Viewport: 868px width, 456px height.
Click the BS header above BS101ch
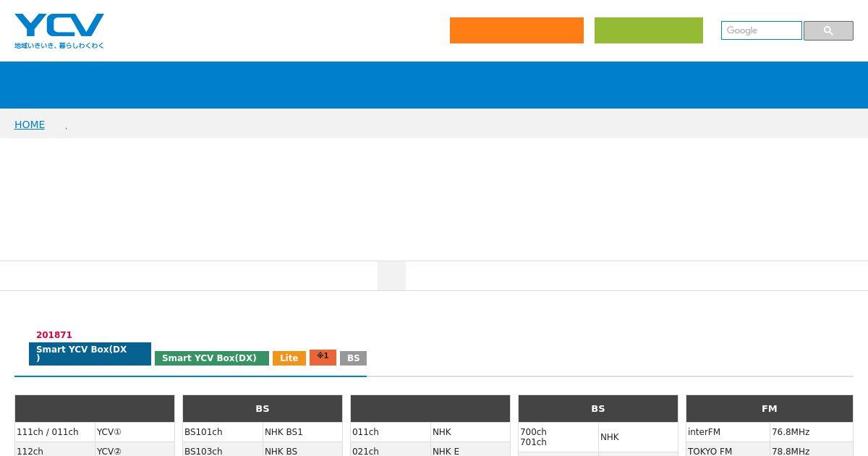pos(263,409)
